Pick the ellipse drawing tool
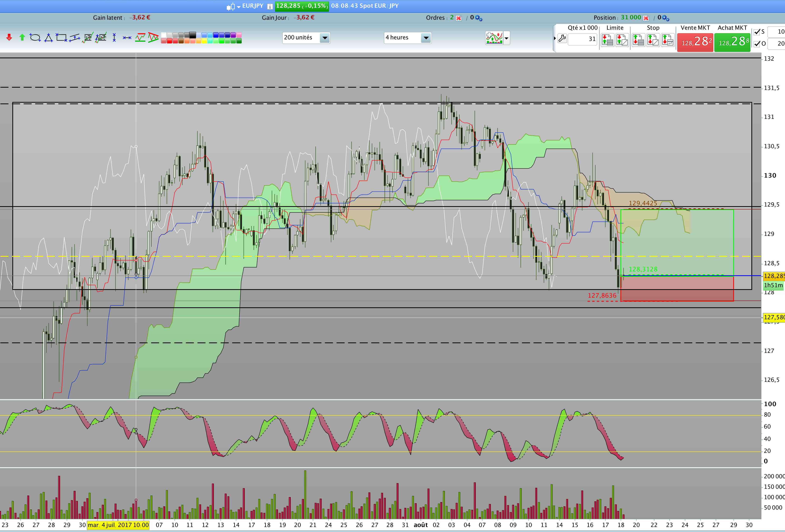 (x=35, y=37)
